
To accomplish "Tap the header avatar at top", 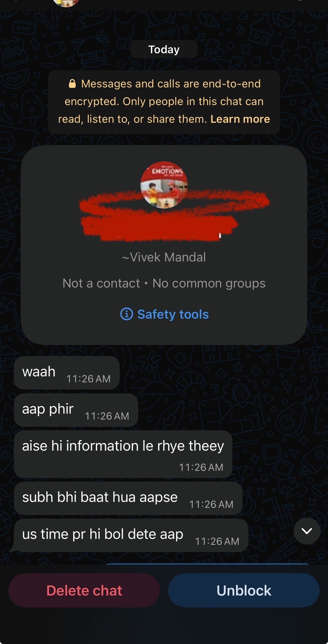I will pos(66,2).
